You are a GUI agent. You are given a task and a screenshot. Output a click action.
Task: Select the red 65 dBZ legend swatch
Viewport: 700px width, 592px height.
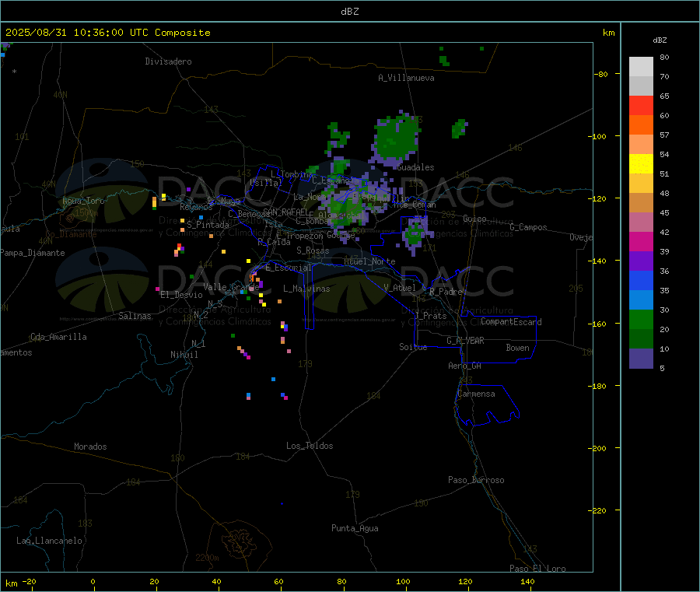point(641,105)
